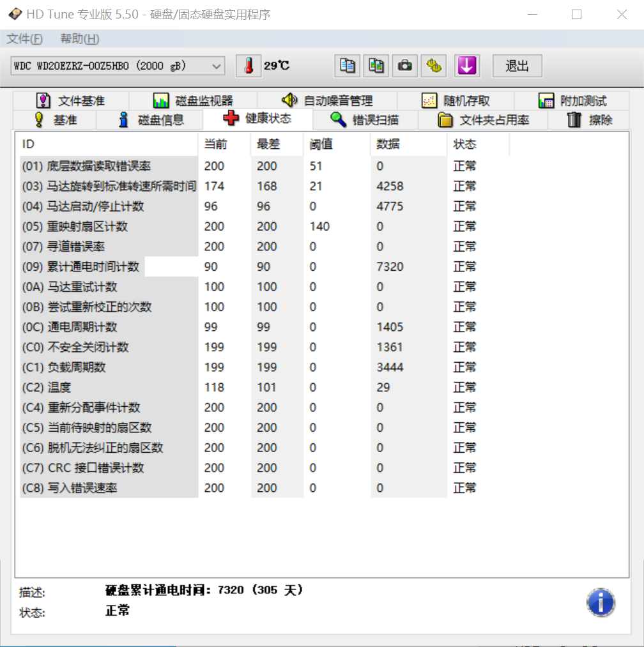Select row (07) 寻道错误率

pyautogui.click(x=264, y=247)
